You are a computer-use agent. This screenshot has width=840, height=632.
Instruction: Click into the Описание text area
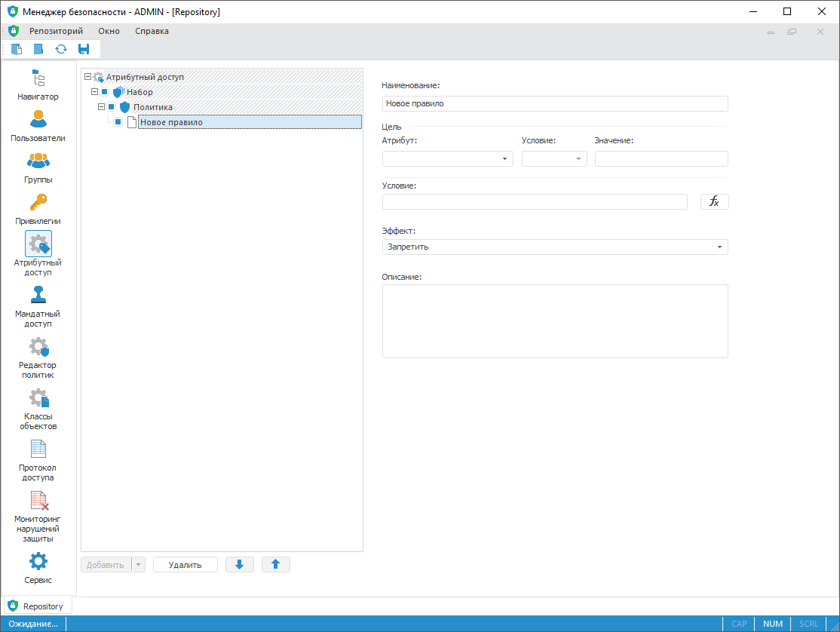tap(554, 321)
